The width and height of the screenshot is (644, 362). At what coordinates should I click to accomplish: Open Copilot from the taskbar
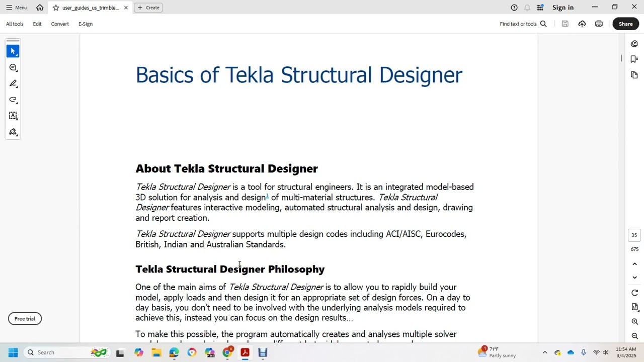pyautogui.click(x=138, y=352)
